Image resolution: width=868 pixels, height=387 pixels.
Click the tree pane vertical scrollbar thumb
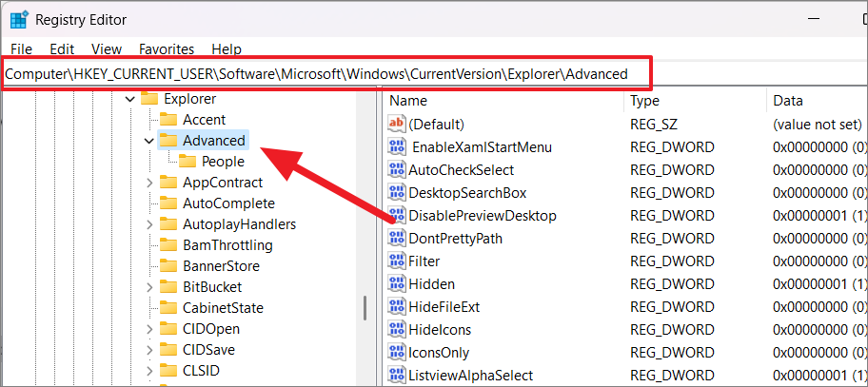tap(365, 307)
